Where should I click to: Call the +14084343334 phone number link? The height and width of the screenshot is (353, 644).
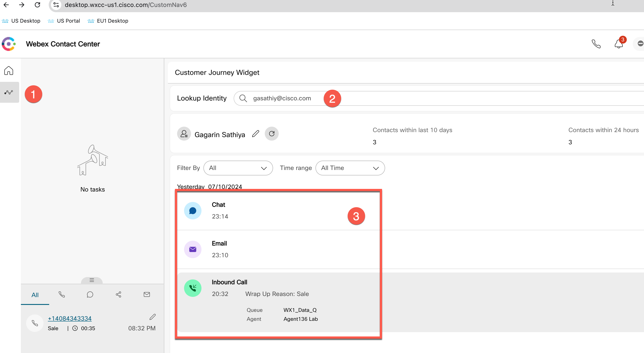[x=69, y=318]
